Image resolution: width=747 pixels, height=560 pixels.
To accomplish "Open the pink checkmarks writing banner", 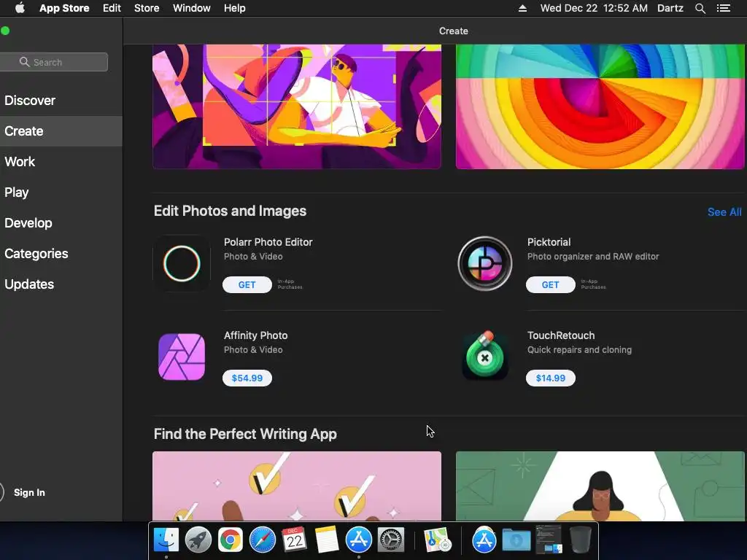I will point(297,486).
